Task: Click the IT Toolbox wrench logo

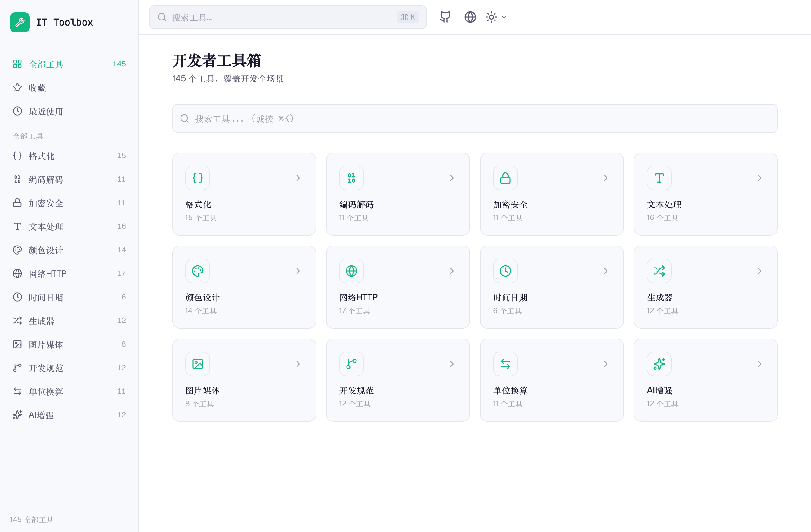Action: point(20,23)
